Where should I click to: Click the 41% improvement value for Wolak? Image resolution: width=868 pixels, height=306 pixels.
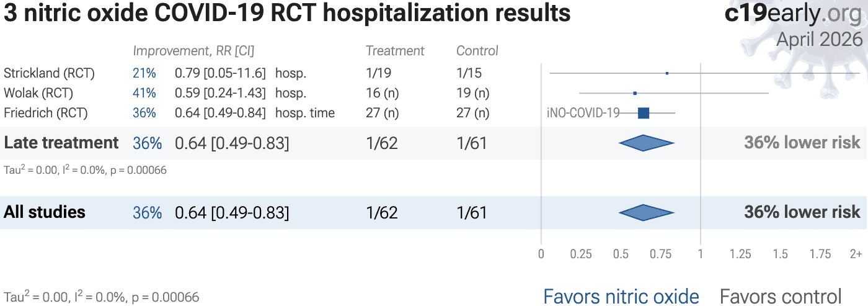pyautogui.click(x=144, y=93)
